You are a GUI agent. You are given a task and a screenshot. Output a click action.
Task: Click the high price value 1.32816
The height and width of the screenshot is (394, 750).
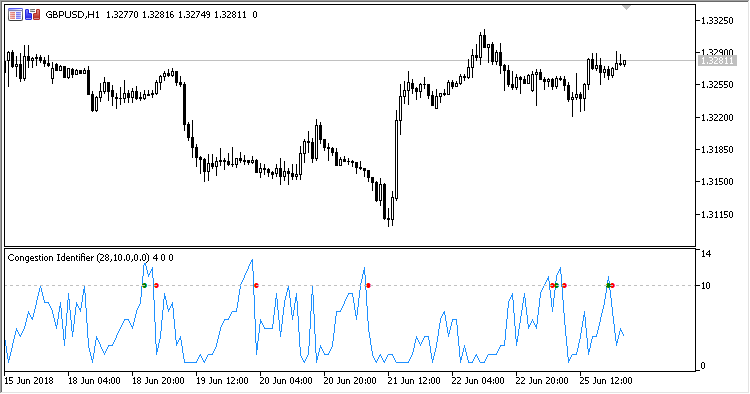(158, 15)
